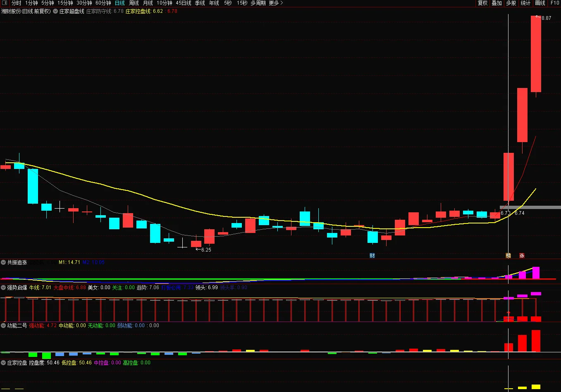Click the M1: 14.71 value

(69, 262)
